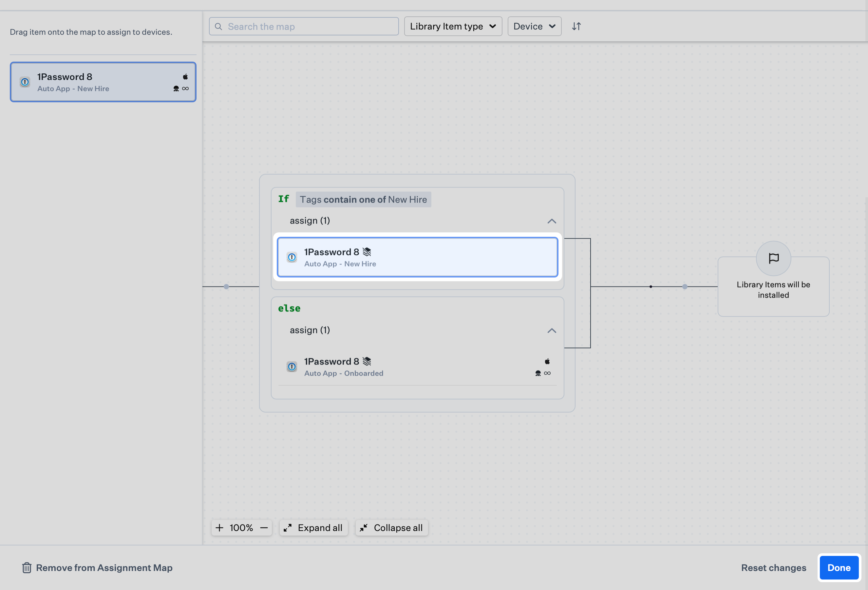Click 1Password icon in Onboarded assignment
The width and height of the screenshot is (868, 590).
(292, 367)
